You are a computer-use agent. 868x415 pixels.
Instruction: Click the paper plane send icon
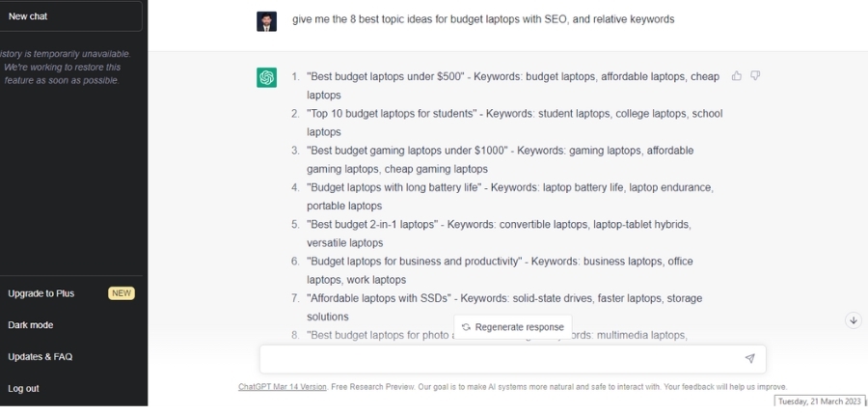pos(749,358)
